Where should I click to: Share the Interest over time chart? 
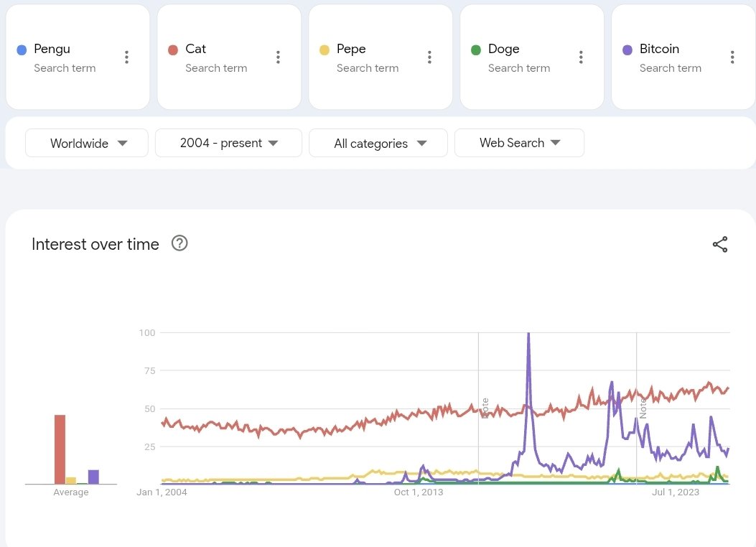(x=720, y=244)
